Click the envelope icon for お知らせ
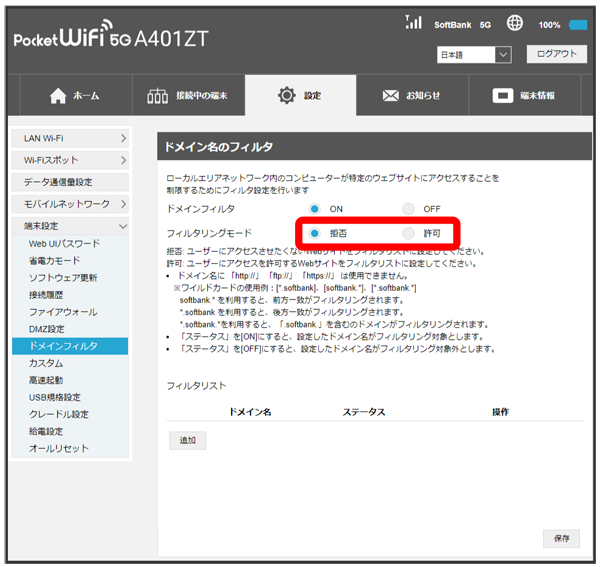This screenshot has height=567, width=600. coord(391,96)
